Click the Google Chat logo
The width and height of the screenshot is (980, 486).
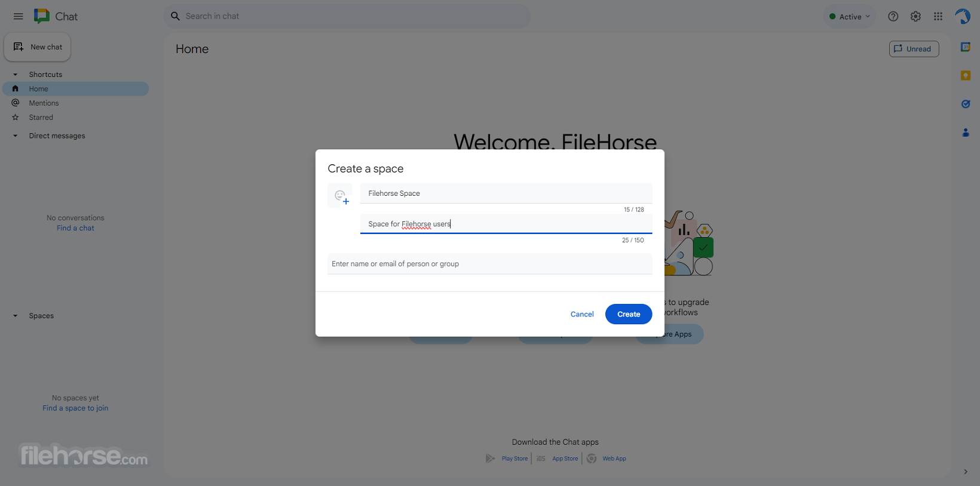coord(42,16)
